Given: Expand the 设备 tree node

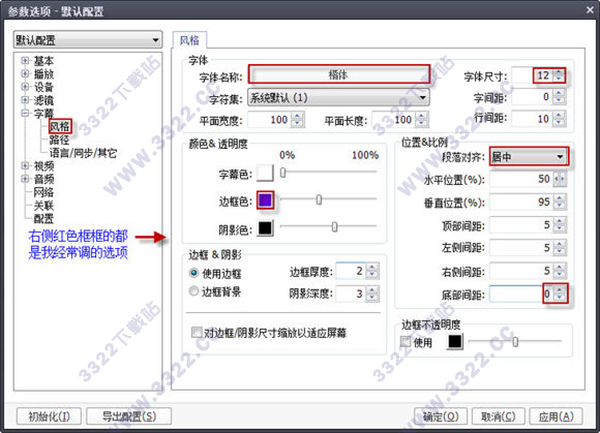Looking at the screenshot, I should tap(25, 87).
